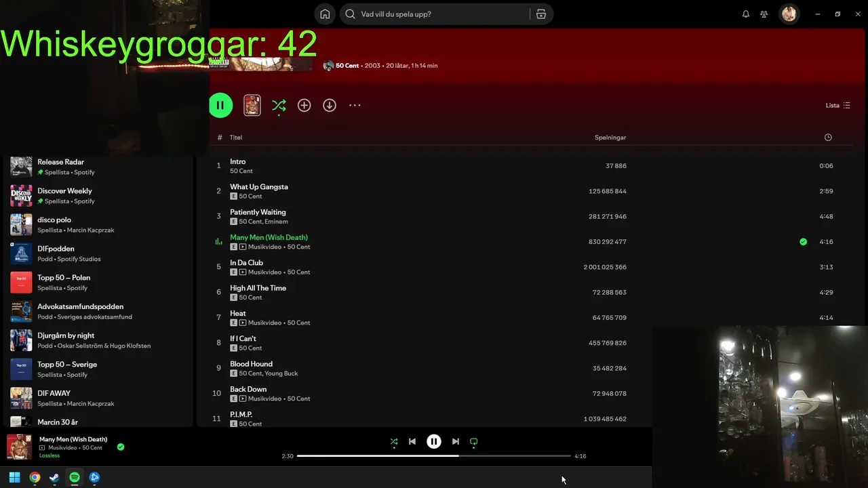Click now playing title Many Men (Wish Death)

point(73,439)
